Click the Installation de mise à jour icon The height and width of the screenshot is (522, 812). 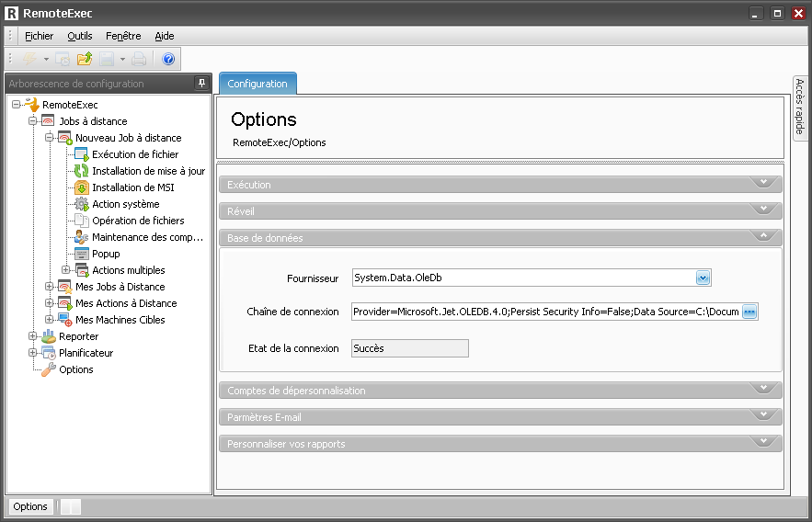[x=81, y=171]
